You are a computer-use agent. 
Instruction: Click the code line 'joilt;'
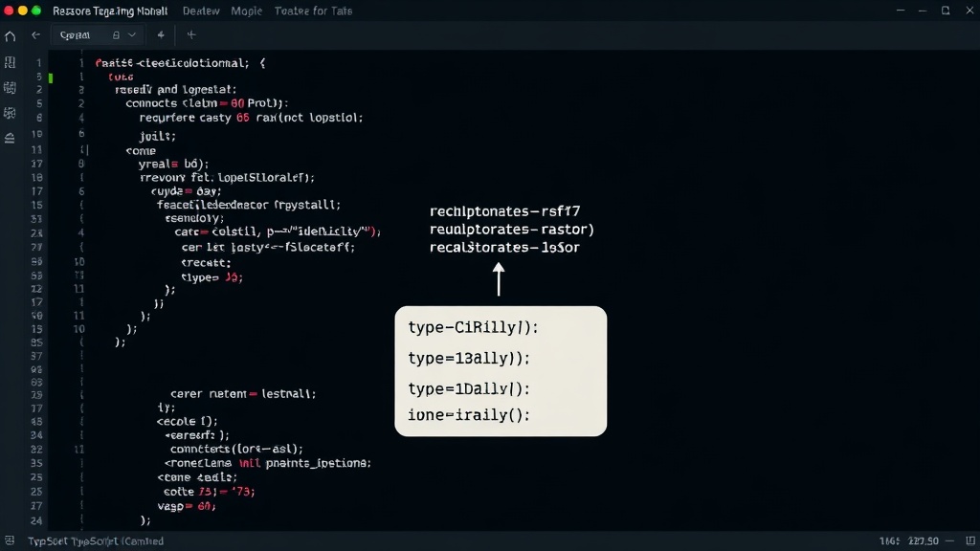(158, 136)
